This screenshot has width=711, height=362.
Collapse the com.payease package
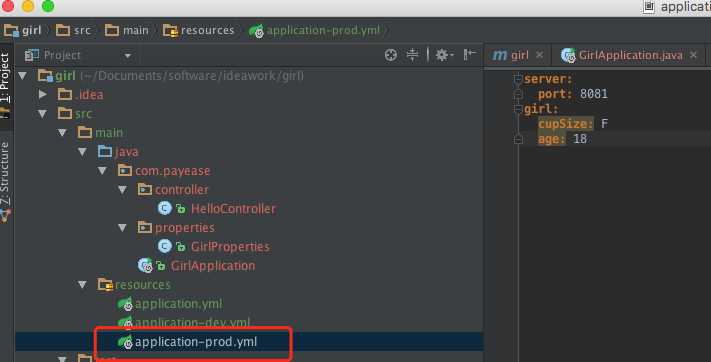pyautogui.click(x=102, y=171)
